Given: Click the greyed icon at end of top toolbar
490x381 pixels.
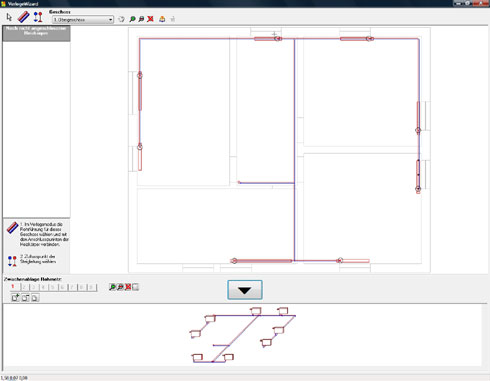Looking at the screenshot, I should pyautogui.click(x=173, y=19).
